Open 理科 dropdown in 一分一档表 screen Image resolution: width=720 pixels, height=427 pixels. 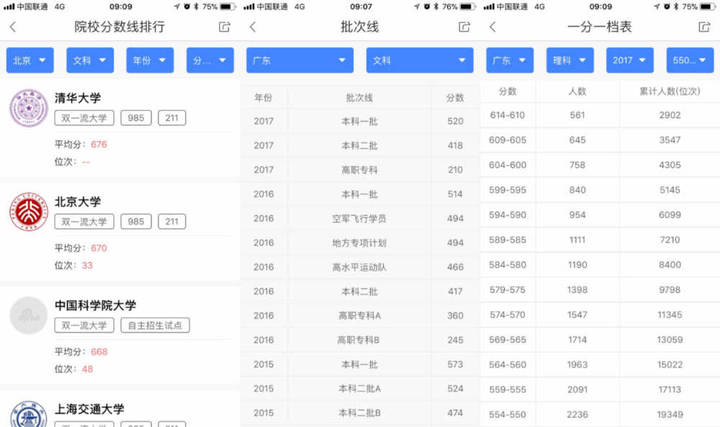tap(570, 60)
